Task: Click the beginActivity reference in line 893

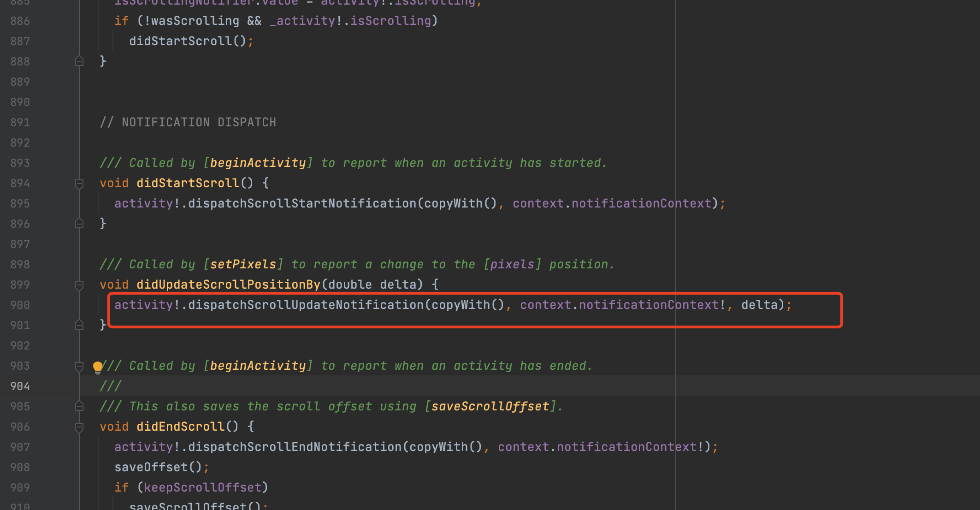Action: pyautogui.click(x=257, y=162)
